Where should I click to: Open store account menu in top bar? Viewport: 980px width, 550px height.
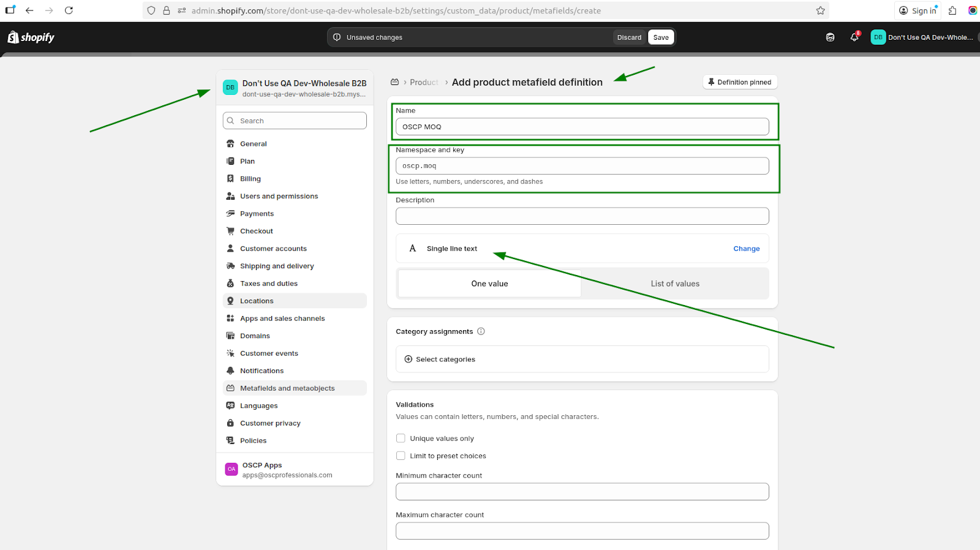(922, 37)
